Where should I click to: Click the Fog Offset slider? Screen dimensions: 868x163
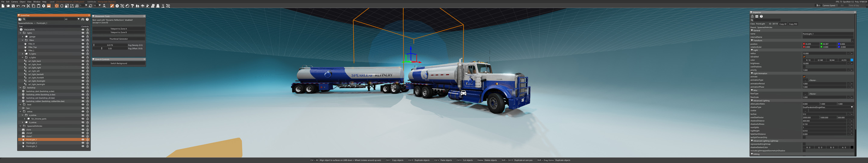click(x=110, y=49)
